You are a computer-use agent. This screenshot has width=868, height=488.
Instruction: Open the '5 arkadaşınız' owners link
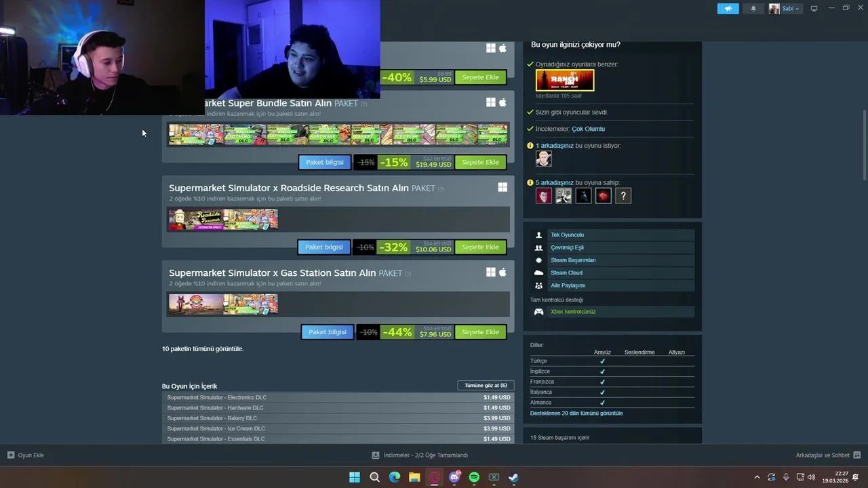(x=554, y=183)
